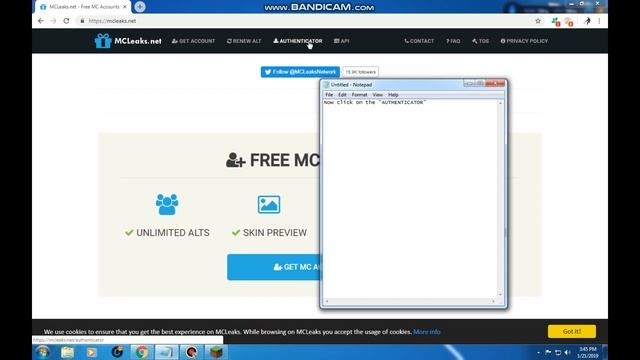
Task: Click the volume speaker tray icon
Action: click(567, 352)
